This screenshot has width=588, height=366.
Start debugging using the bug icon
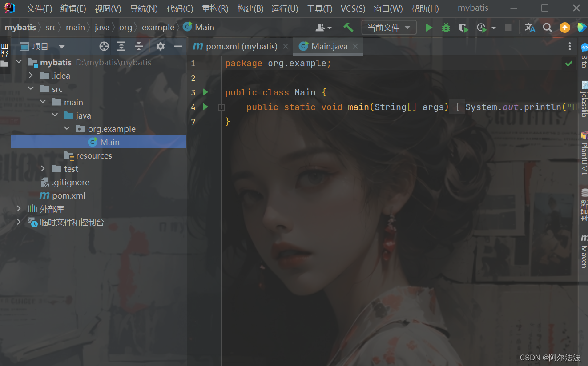[446, 27]
